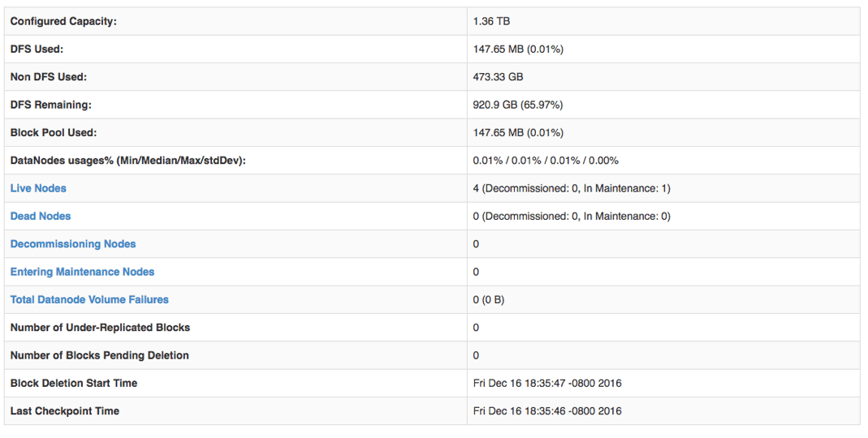Click the Block Deletion Start Time label
The image size is (868, 438).
[x=74, y=383]
